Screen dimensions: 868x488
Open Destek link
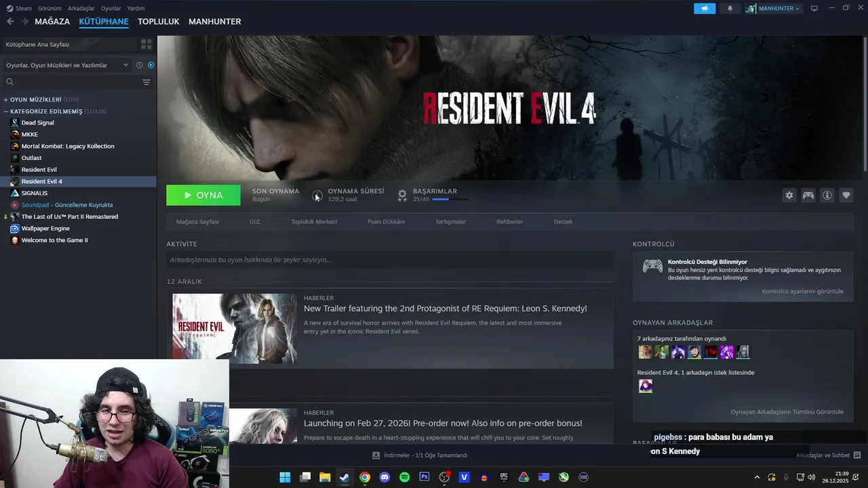pyautogui.click(x=563, y=222)
